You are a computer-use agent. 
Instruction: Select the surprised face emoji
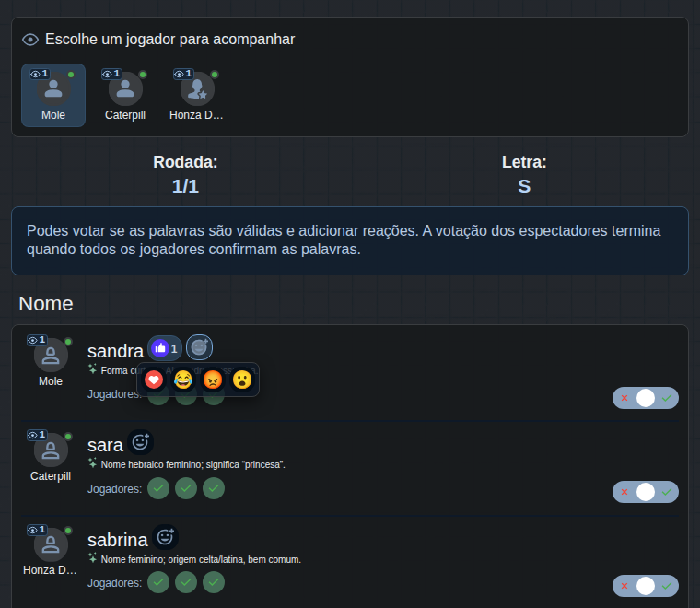pos(242,380)
